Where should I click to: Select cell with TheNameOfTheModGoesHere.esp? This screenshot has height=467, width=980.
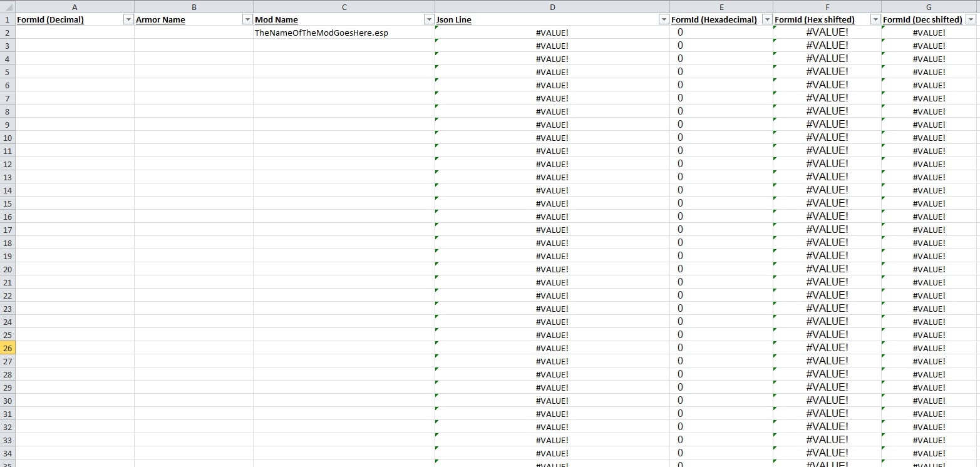click(344, 33)
